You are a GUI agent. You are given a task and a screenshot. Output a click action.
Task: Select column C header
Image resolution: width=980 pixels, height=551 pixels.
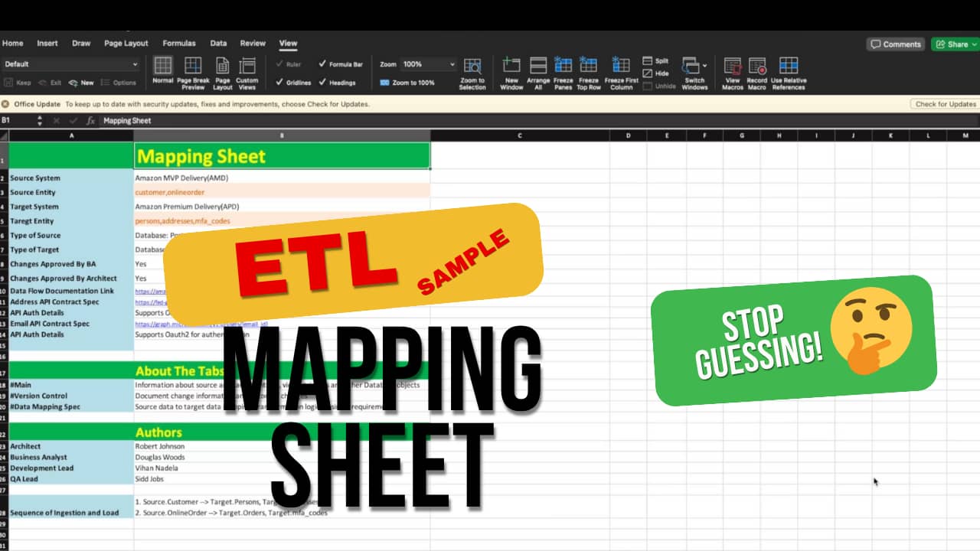point(520,135)
